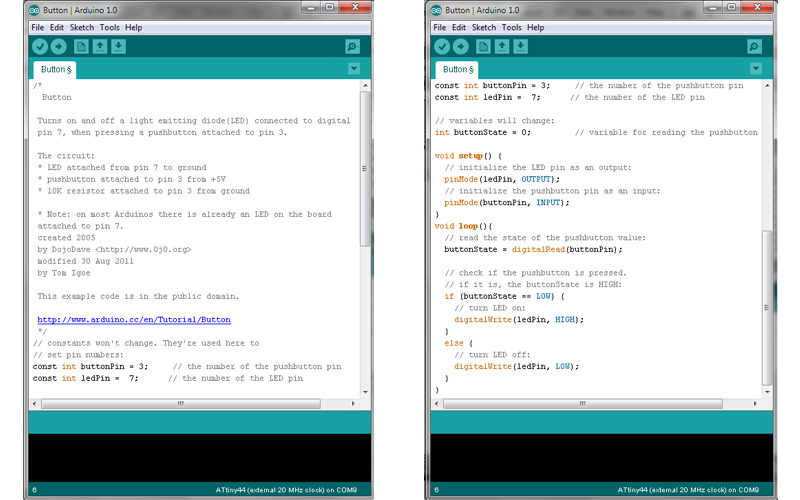Click Save sketch icon in right window
This screenshot has width=800, height=500.
point(520,46)
